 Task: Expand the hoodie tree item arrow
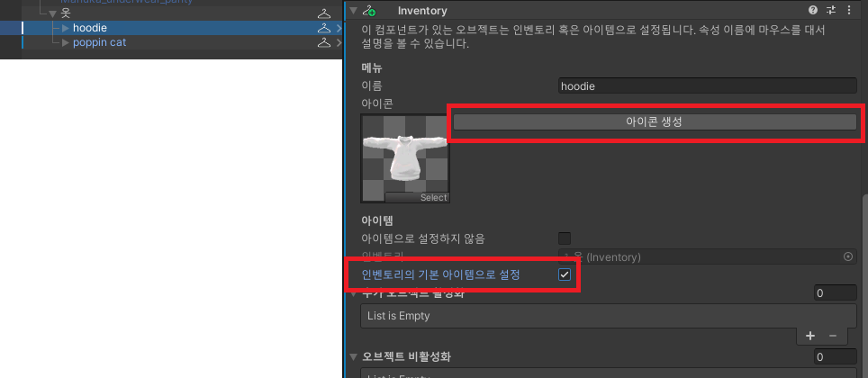point(66,28)
